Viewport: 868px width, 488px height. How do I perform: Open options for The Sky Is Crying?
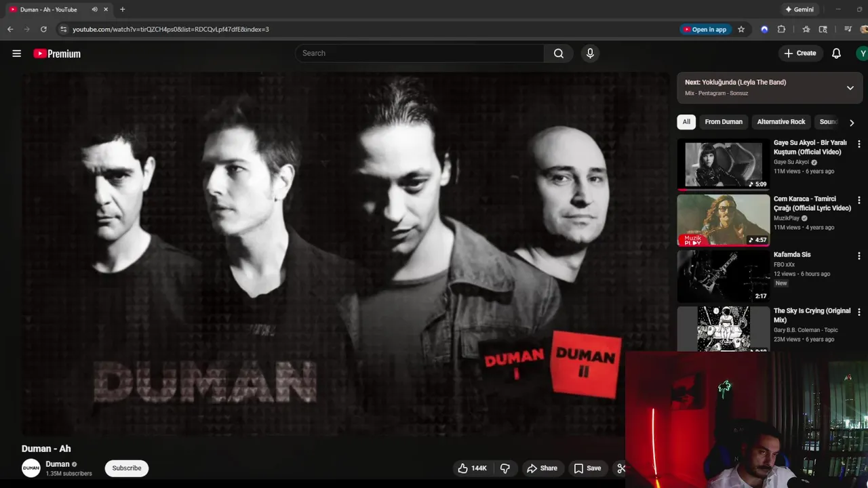[x=859, y=312]
